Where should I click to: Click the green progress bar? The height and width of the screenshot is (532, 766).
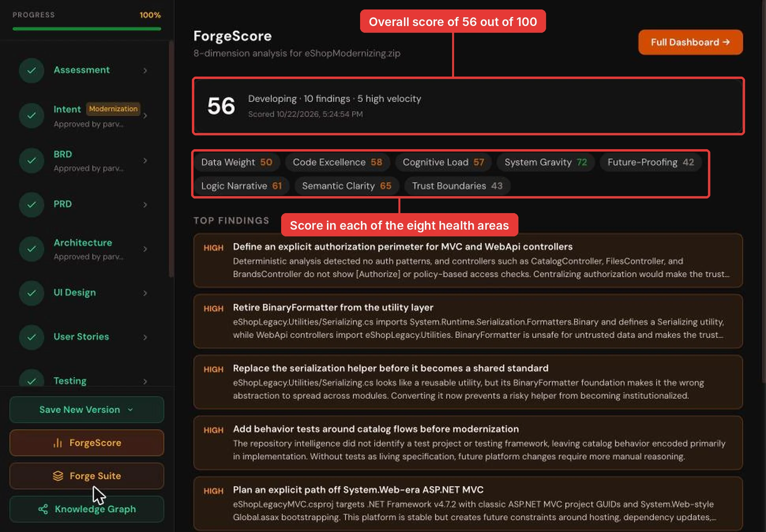click(x=87, y=29)
